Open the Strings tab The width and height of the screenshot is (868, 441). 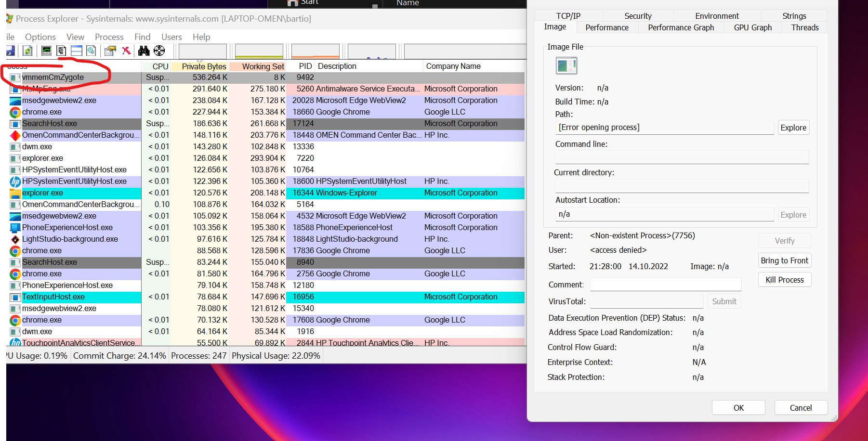tap(794, 16)
